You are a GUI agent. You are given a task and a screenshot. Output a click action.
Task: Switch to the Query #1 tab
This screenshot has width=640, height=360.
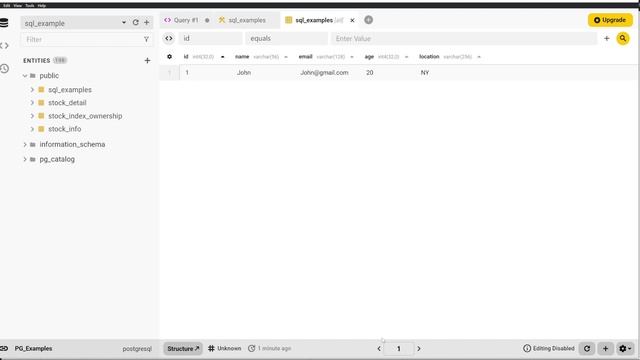tap(186, 20)
